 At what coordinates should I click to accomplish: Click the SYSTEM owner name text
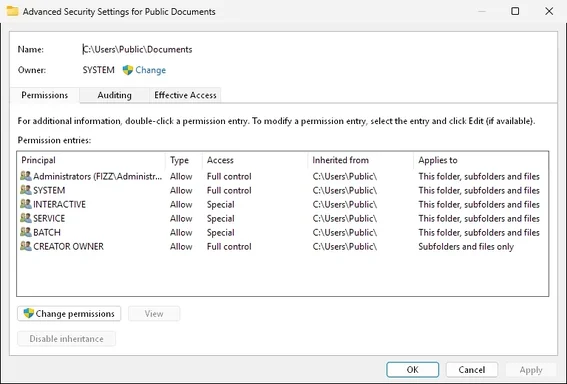(98, 70)
